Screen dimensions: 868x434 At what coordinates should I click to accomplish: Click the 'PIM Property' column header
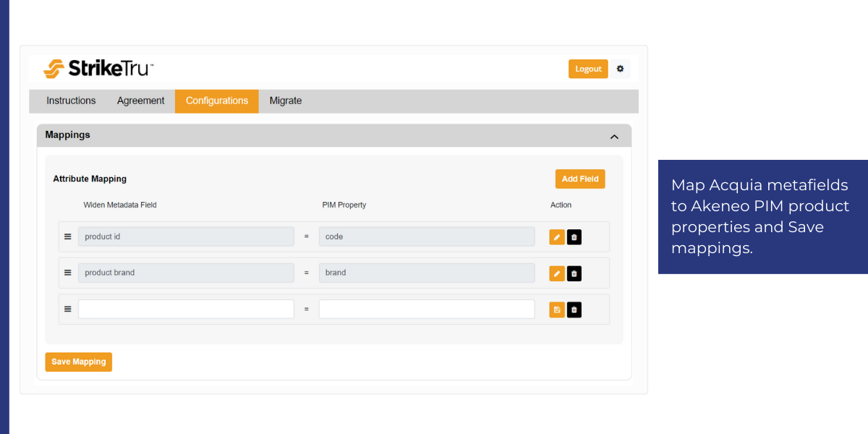tap(344, 205)
